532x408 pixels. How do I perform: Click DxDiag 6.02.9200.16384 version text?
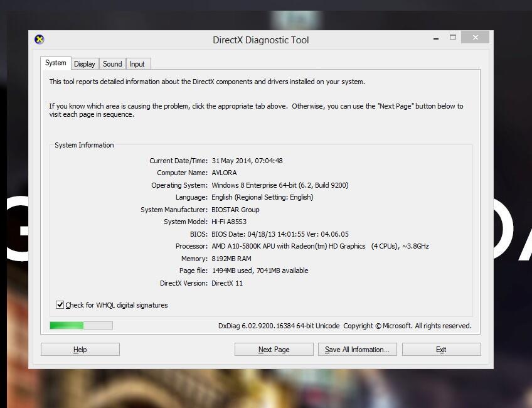click(279, 326)
